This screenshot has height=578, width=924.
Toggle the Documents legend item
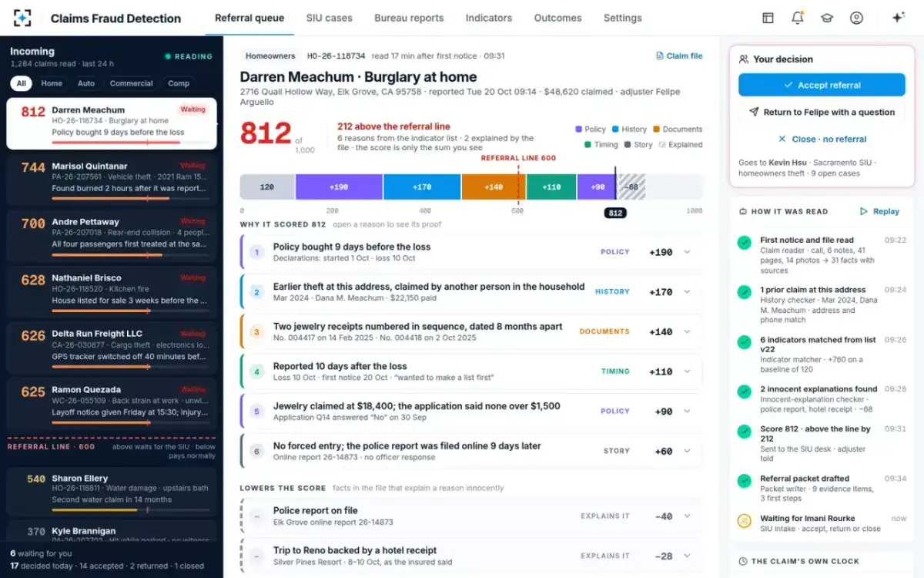click(678, 129)
